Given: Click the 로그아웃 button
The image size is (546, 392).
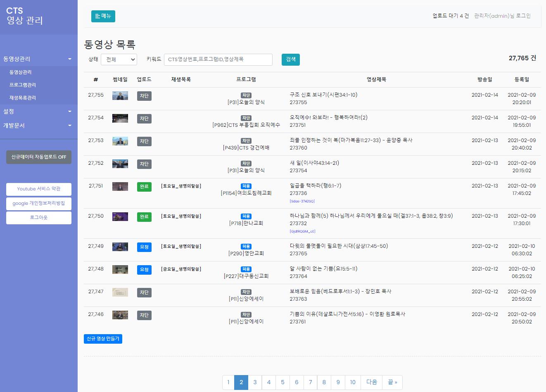Looking at the screenshot, I should (x=39, y=218).
